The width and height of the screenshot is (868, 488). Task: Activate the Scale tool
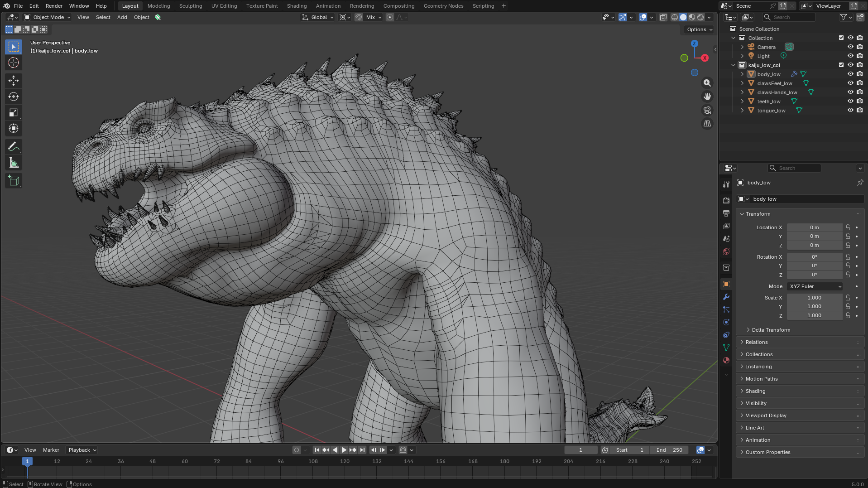click(x=14, y=113)
